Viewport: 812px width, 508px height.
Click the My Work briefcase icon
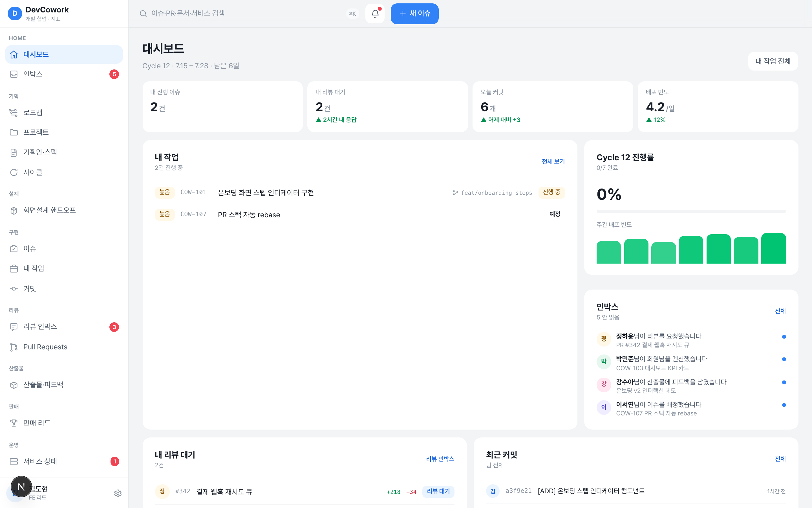click(x=14, y=268)
